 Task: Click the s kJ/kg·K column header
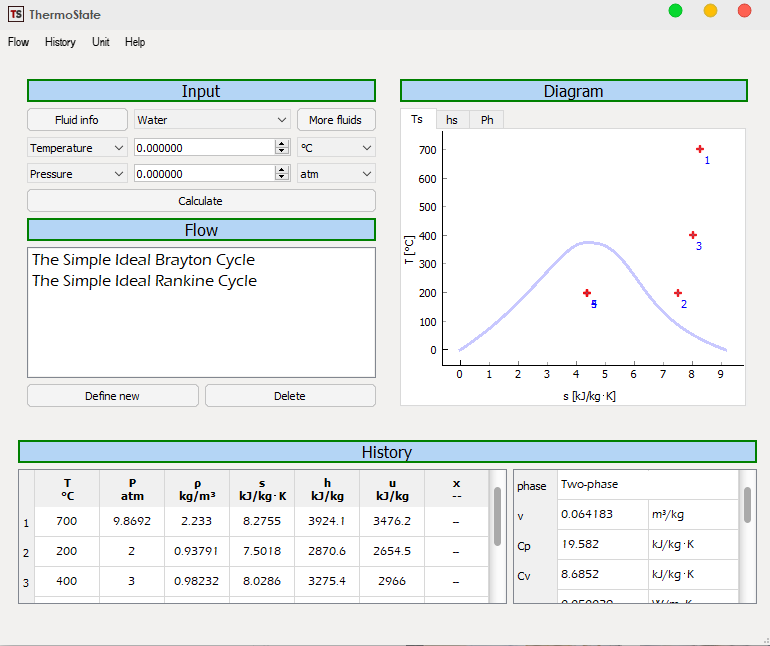262,489
